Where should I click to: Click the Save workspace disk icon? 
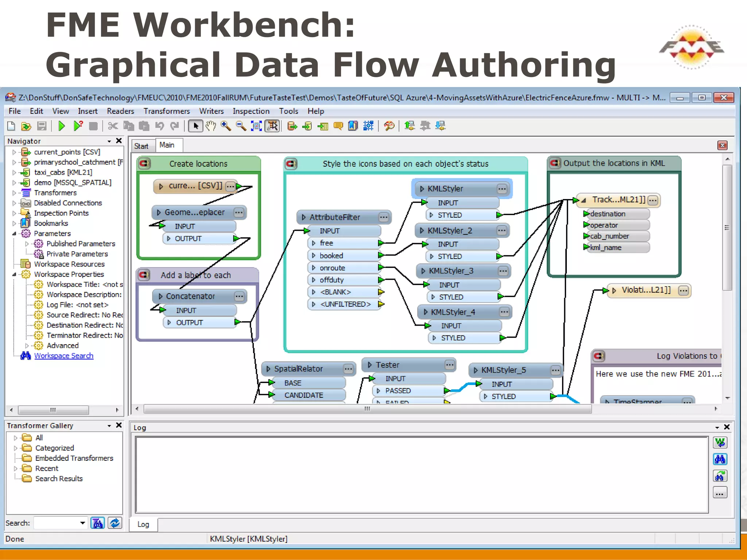42,126
